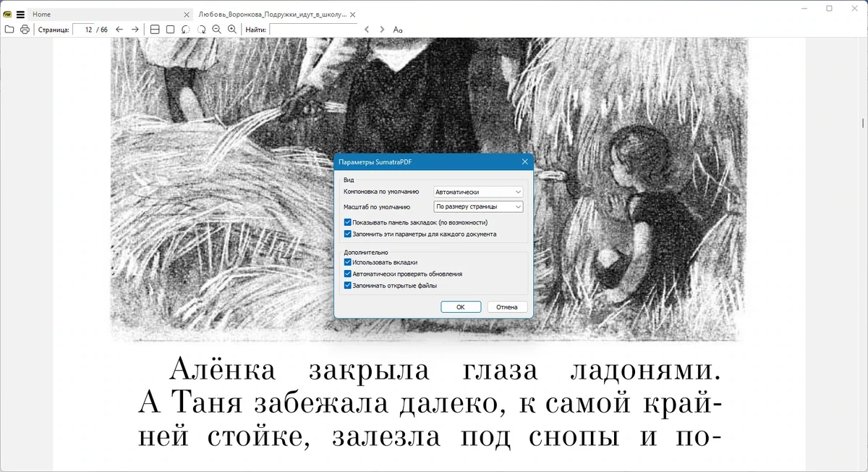
Task: Close the Параметры SumatraPDF dialog
Action: tap(524, 162)
